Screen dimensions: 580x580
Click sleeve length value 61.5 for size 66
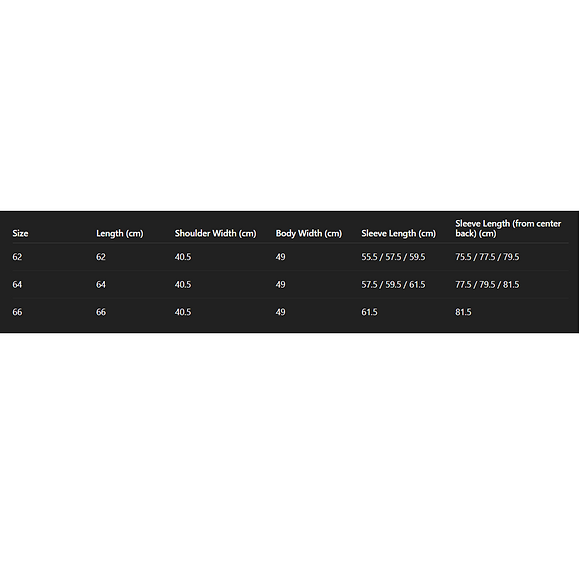point(370,312)
